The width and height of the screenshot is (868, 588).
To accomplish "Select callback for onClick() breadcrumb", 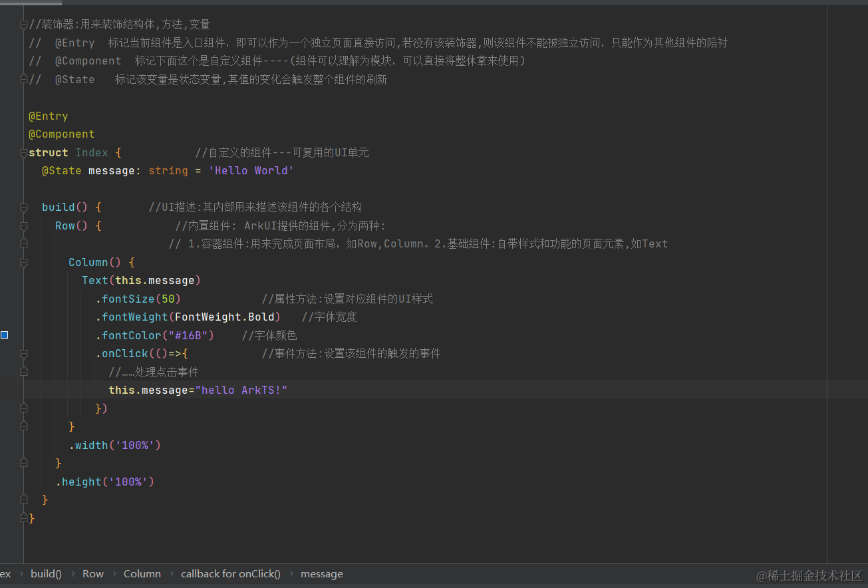I will [231, 573].
